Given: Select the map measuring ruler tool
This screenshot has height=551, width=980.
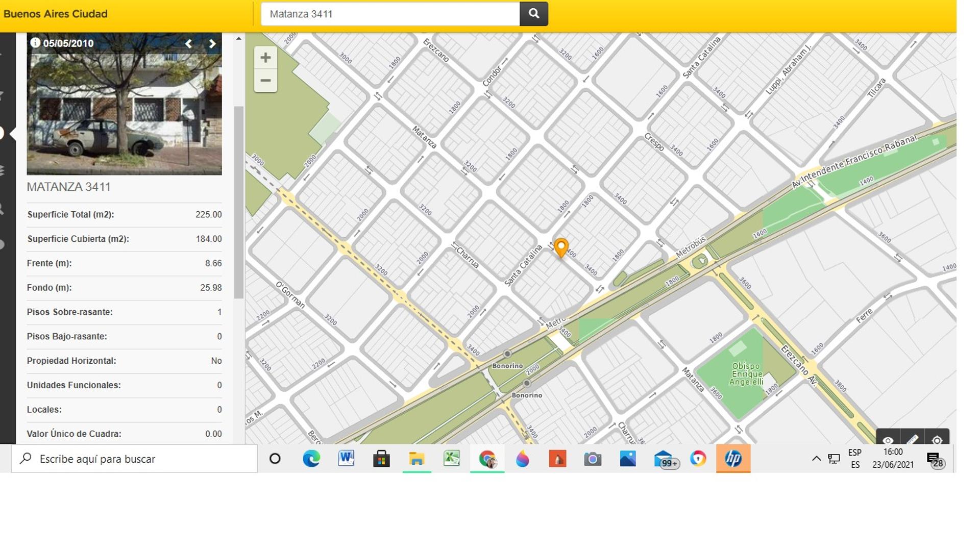Looking at the screenshot, I should point(913,439).
